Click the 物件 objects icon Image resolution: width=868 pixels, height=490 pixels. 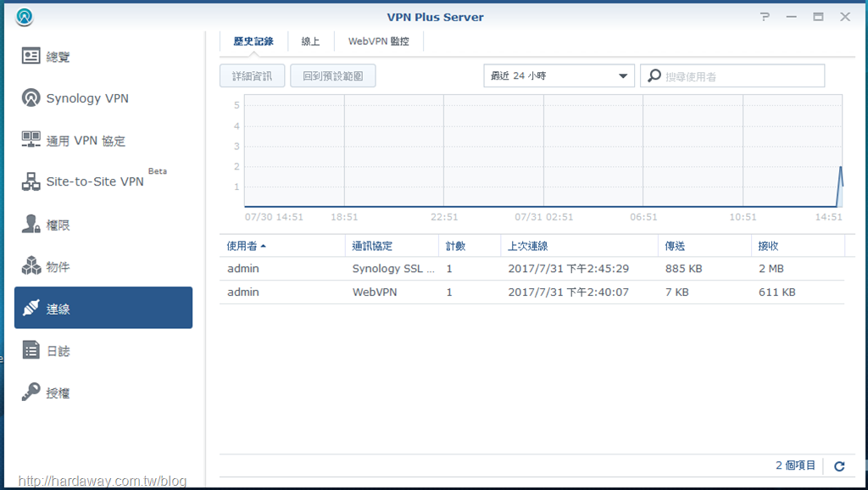pos(31,265)
